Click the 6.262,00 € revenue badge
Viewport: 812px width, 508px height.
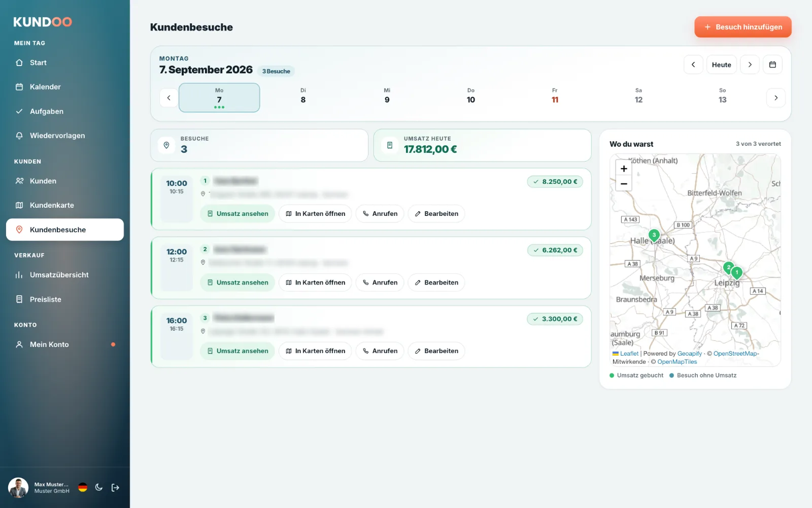point(555,250)
